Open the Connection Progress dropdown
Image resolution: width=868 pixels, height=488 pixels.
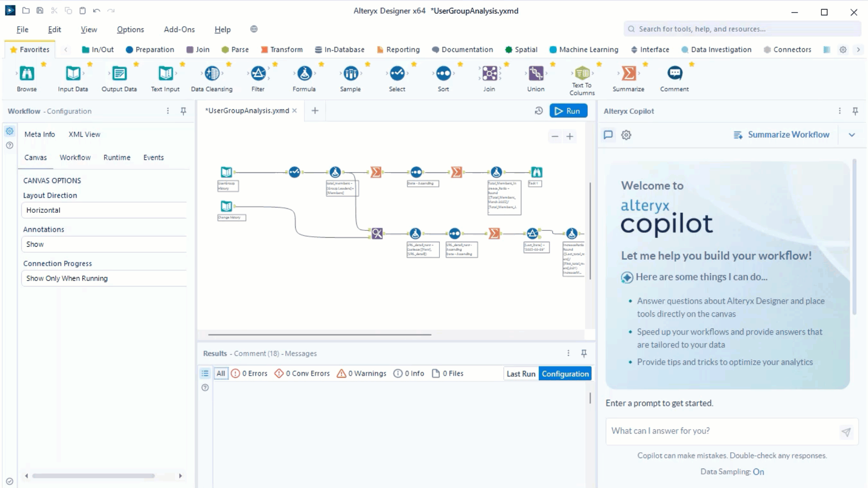coord(104,278)
